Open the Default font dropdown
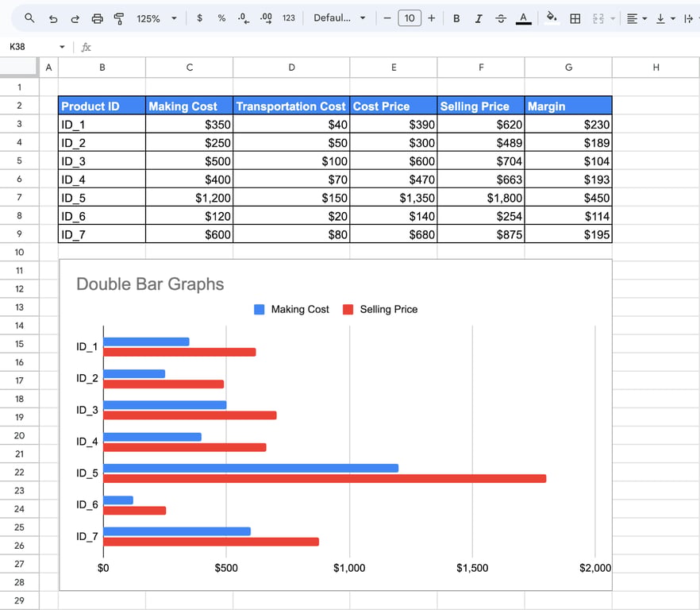700x610 pixels. (x=340, y=18)
